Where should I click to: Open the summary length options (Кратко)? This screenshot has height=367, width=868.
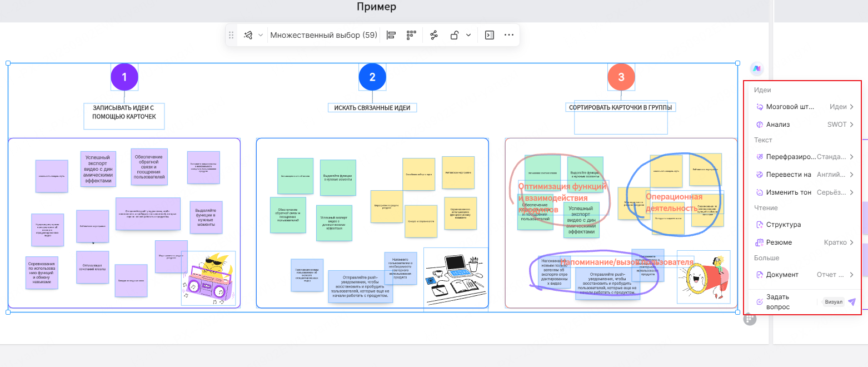tap(839, 242)
